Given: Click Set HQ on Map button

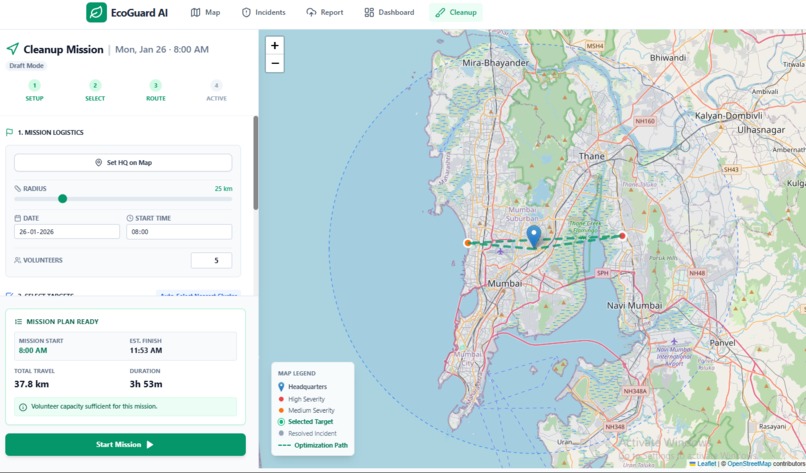Looking at the screenshot, I should pyautogui.click(x=123, y=162).
